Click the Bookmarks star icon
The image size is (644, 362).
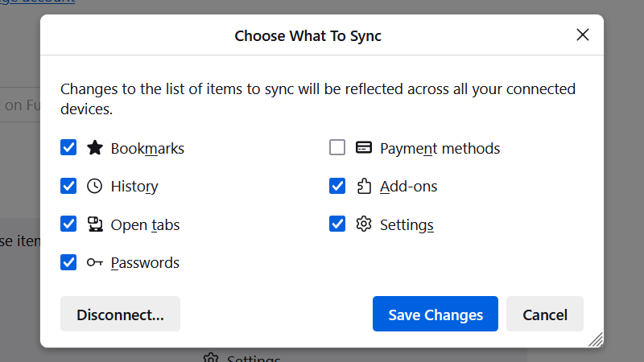click(95, 148)
